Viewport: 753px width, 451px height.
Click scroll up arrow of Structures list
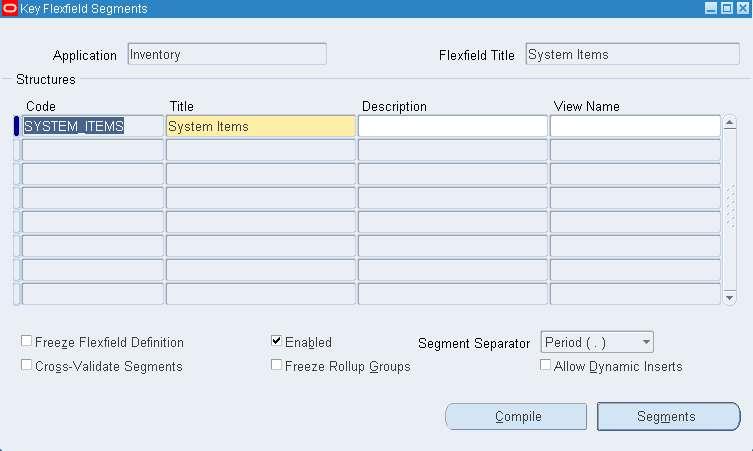coord(729,123)
